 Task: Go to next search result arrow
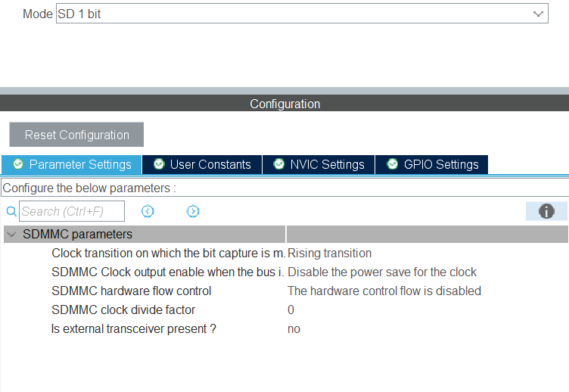[193, 212]
